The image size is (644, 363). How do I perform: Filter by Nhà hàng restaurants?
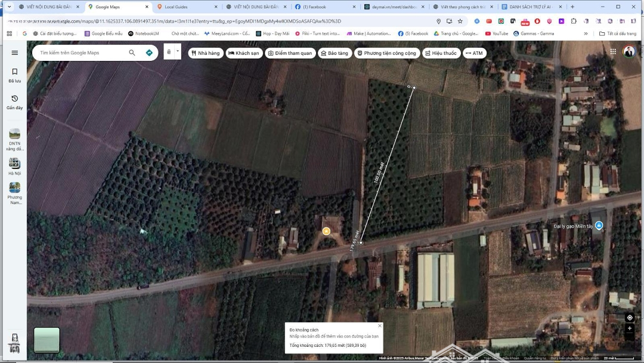tap(205, 53)
